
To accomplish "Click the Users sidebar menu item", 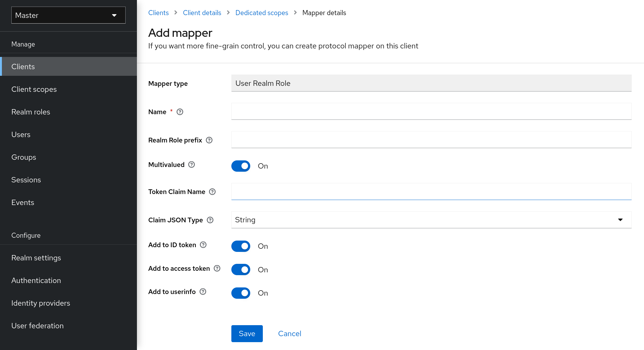I will pos(21,135).
